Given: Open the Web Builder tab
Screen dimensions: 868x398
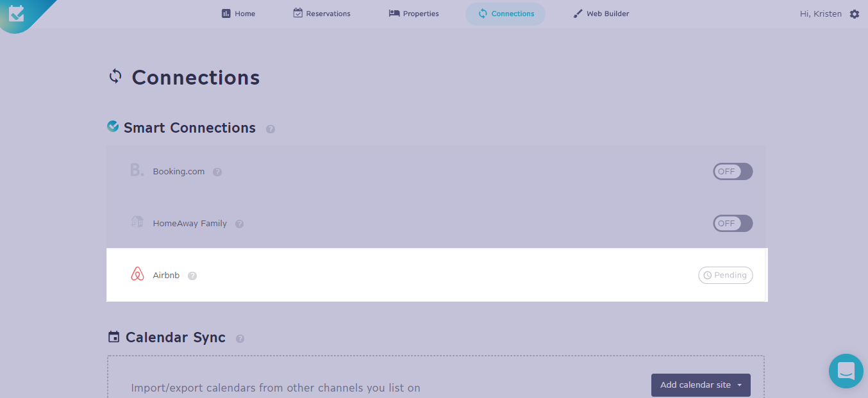Looking at the screenshot, I should 601,13.
